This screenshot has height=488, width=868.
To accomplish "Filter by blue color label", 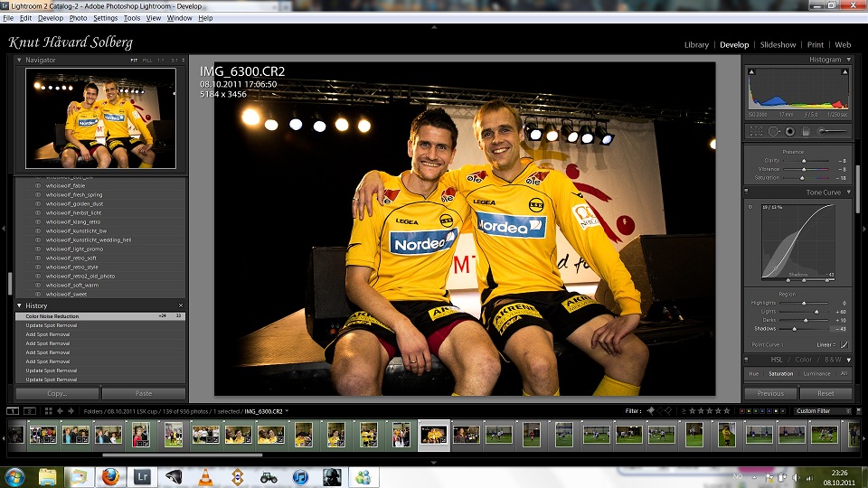I will point(763,411).
